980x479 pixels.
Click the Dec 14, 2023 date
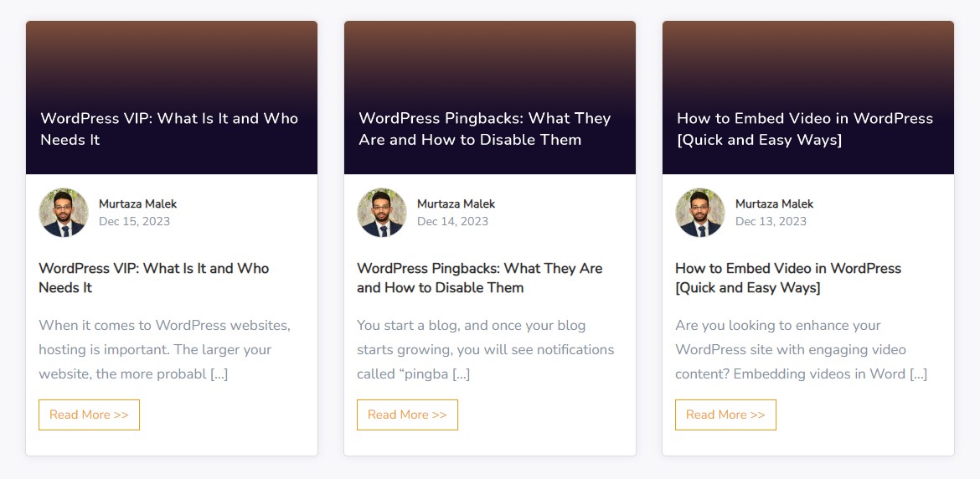point(452,221)
